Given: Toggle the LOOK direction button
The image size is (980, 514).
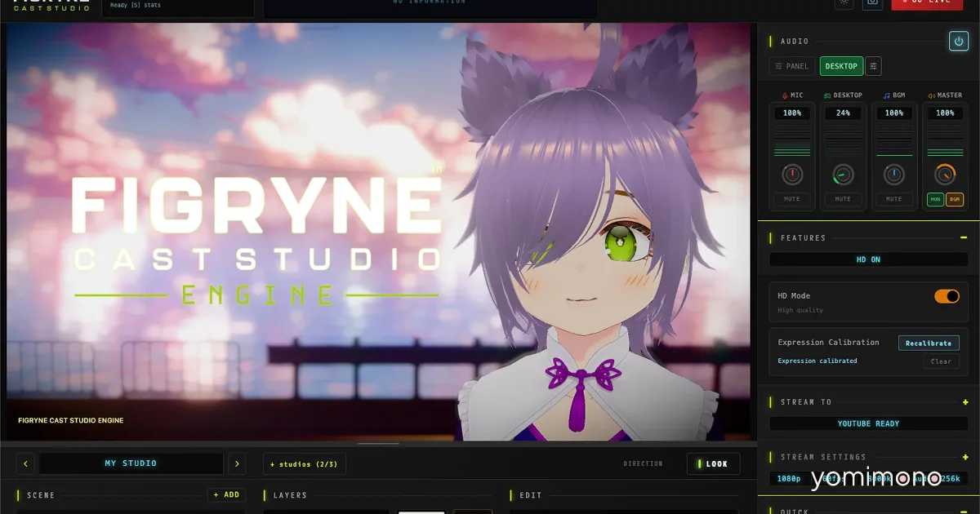Looking at the screenshot, I should point(713,463).
